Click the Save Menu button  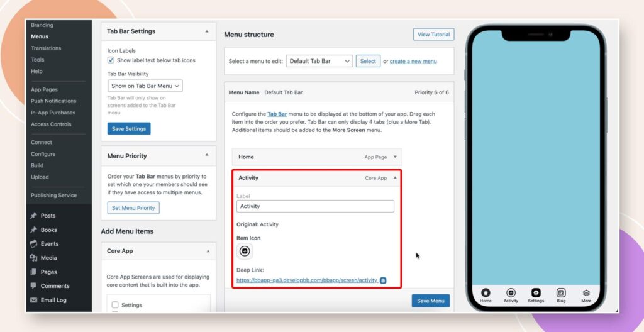(430, 301)
